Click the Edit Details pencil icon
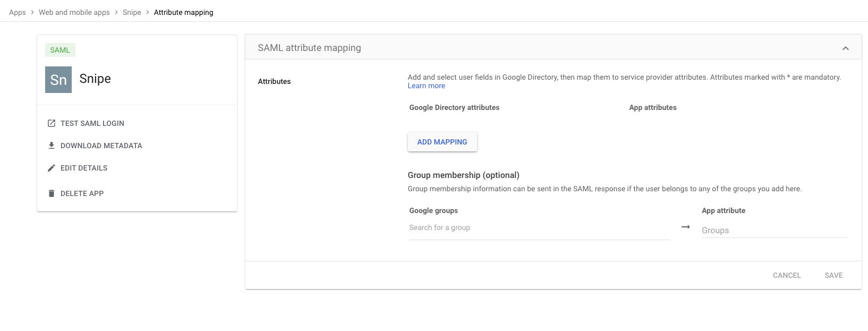This screenshot has height=331, width=868. (x=52, y=168)
